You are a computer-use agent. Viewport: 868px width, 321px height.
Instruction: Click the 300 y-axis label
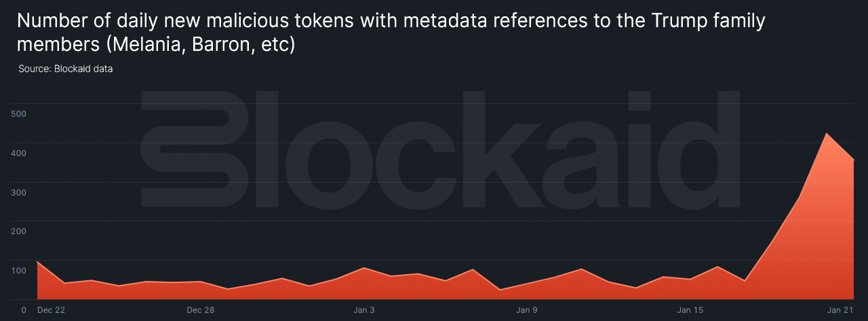tap(18, 193)
